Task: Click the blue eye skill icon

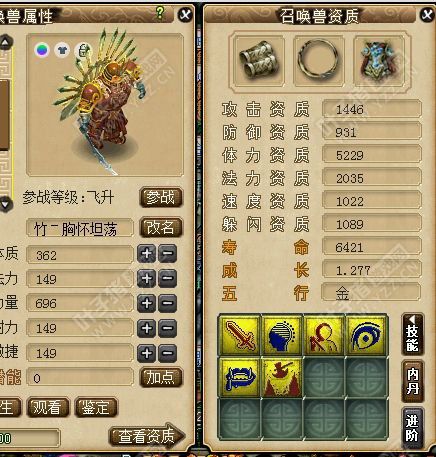Action: (x=366, y=336)
